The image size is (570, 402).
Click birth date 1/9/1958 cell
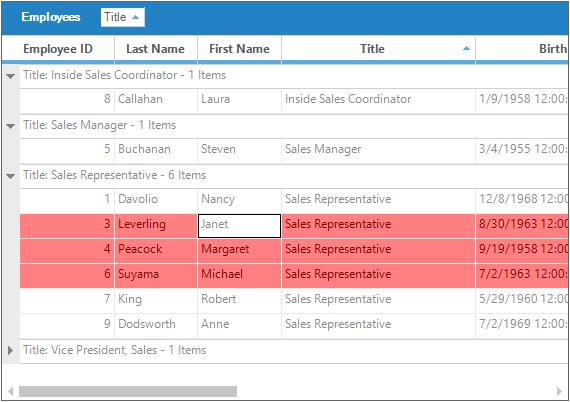522,100
